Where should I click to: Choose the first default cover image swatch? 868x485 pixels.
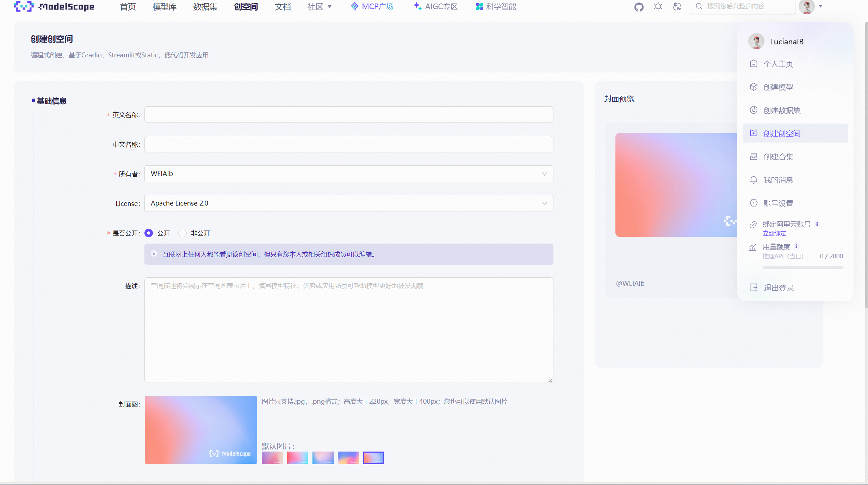[x=272, y=458]
